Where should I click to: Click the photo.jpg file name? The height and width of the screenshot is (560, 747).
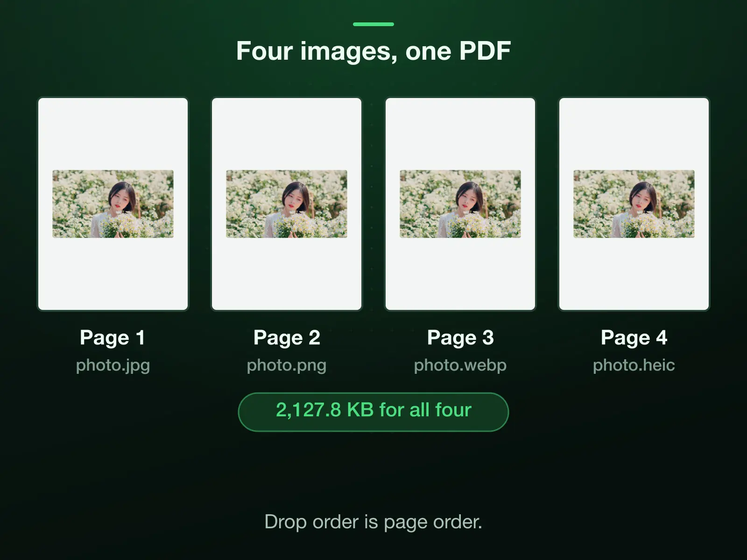(113, 365)
